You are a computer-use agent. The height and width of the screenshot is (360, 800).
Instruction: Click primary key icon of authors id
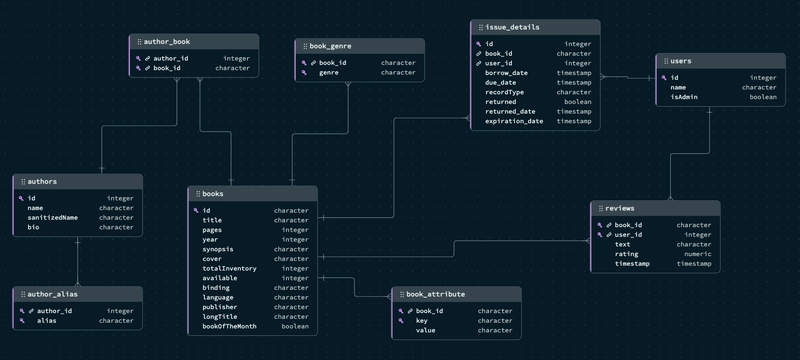pos(21,199)
